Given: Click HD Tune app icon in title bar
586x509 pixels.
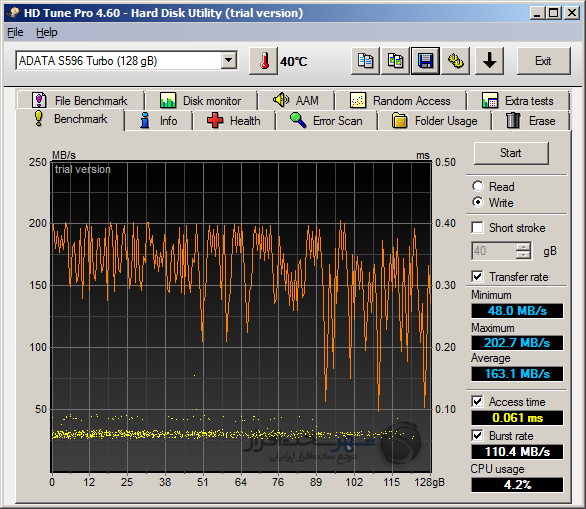Looking at the screenshot, I should pos(13,13).
